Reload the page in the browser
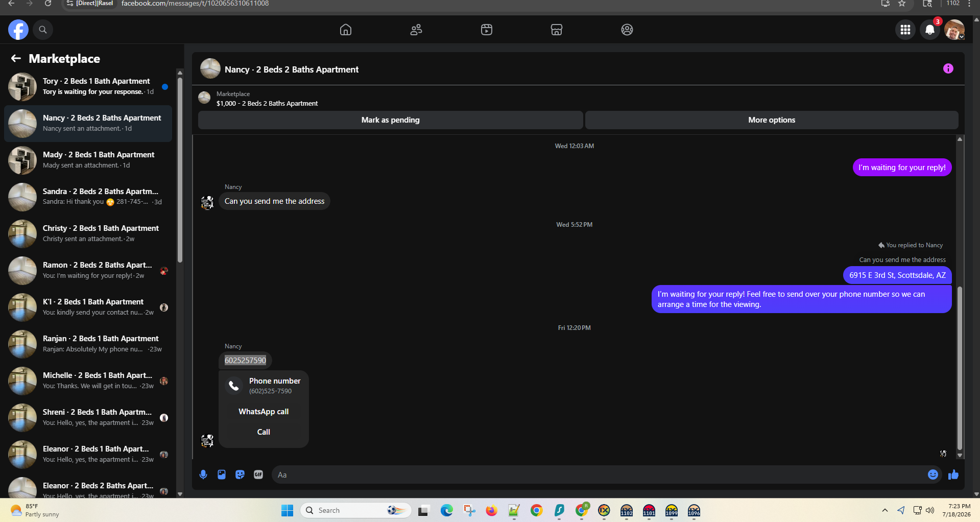Image resolution: width=980 pixels, height=522 pixels. click(x=47, y=4)
